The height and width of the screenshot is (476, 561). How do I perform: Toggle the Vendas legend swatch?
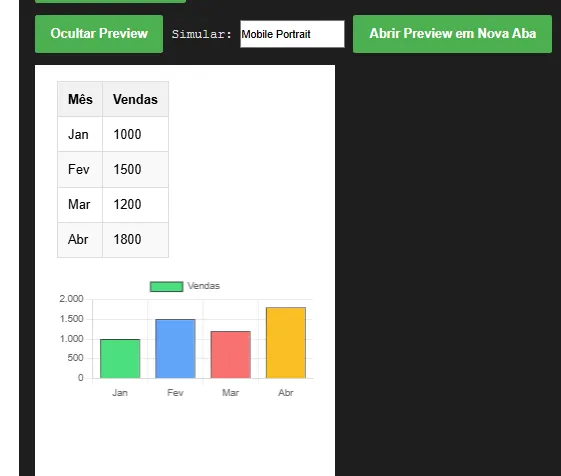point(166,286)
